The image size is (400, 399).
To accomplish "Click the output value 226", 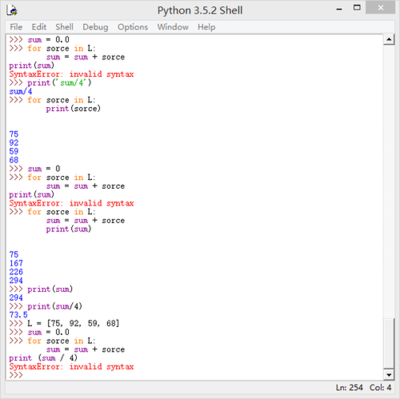I will point(16,272).
